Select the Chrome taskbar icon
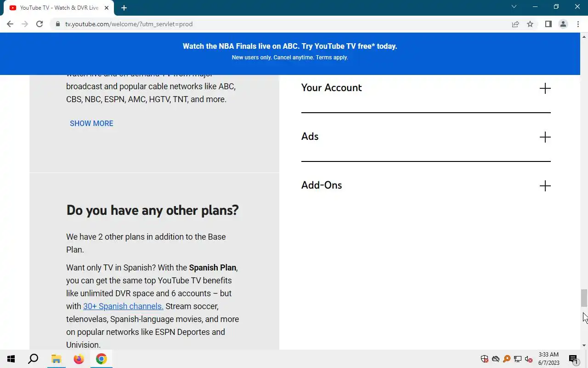This screenshot has height=368, width=588. pyautogui.click(x=102, y=359)
